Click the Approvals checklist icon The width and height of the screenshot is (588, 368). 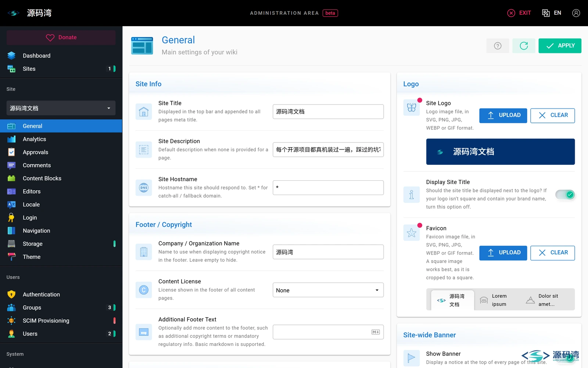pyautogui.click(x=11, y=152)
